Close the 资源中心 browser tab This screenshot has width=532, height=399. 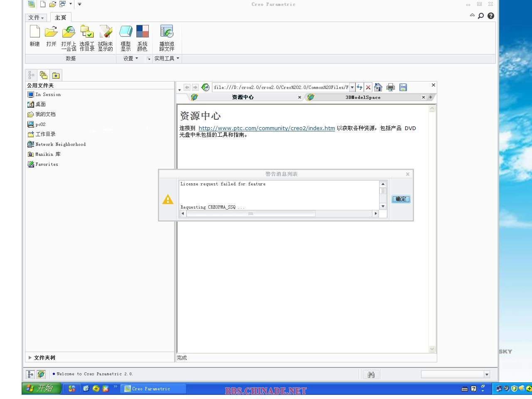coord(299,97)
